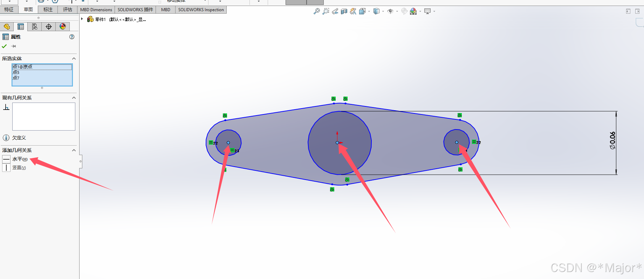Click the 现有几何关系 relations list box
644x279 pixels.
pyautogui.click(x=44, y=117)
